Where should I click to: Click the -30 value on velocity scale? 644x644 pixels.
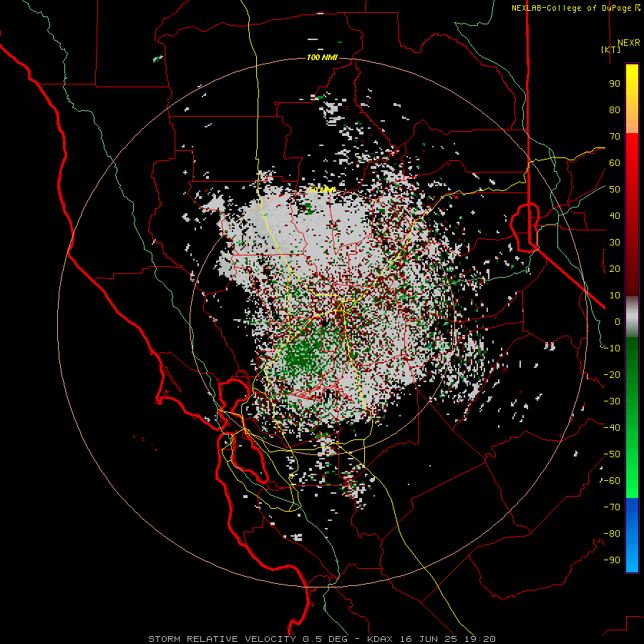click(x=612, y=401)
